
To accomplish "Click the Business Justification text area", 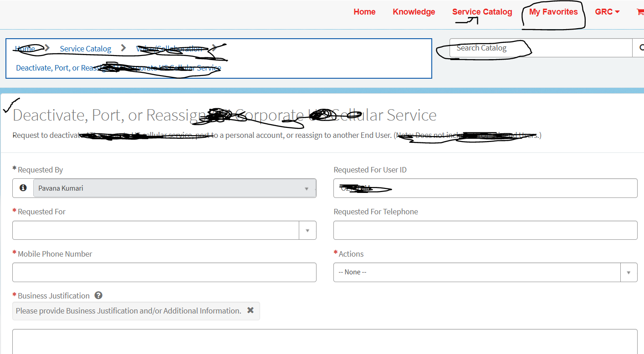I will coord(325,341).
